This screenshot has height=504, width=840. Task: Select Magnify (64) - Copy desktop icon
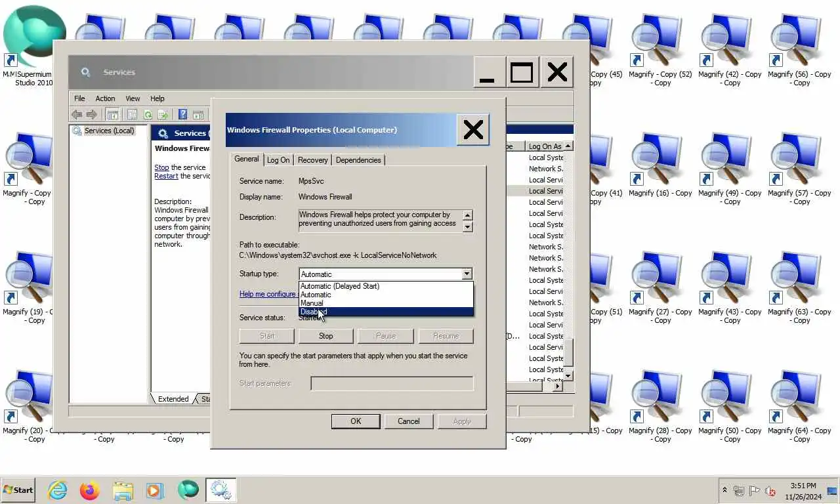(x=799, y=406)
